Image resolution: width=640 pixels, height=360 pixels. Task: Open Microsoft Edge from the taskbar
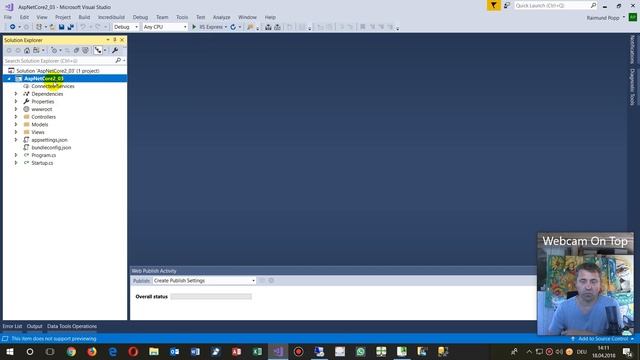coord(113,351)
